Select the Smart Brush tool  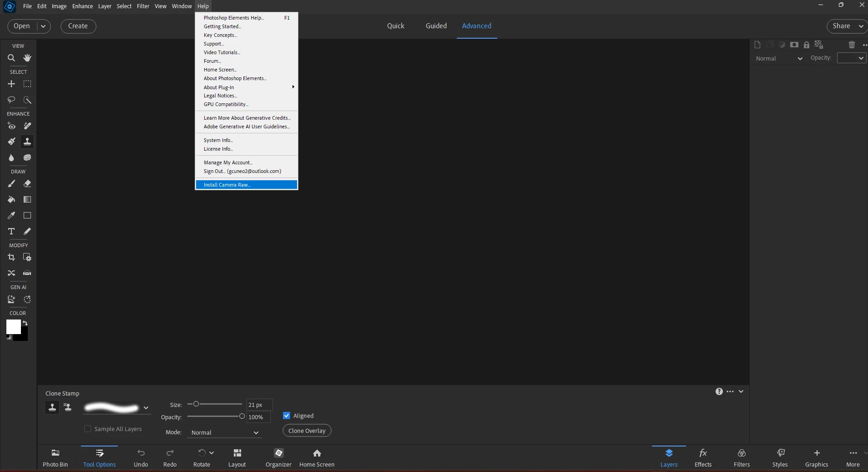point(11,142)
